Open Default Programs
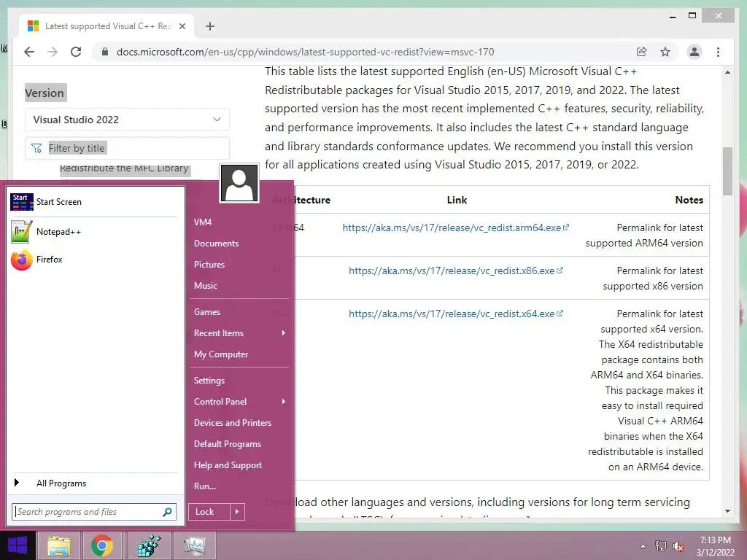 (228, 444)
